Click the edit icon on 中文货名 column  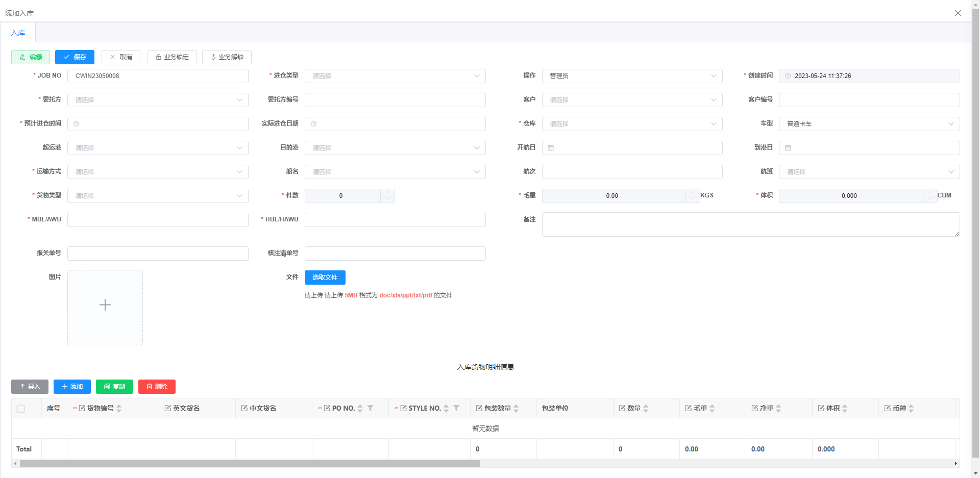coord(244,408)
